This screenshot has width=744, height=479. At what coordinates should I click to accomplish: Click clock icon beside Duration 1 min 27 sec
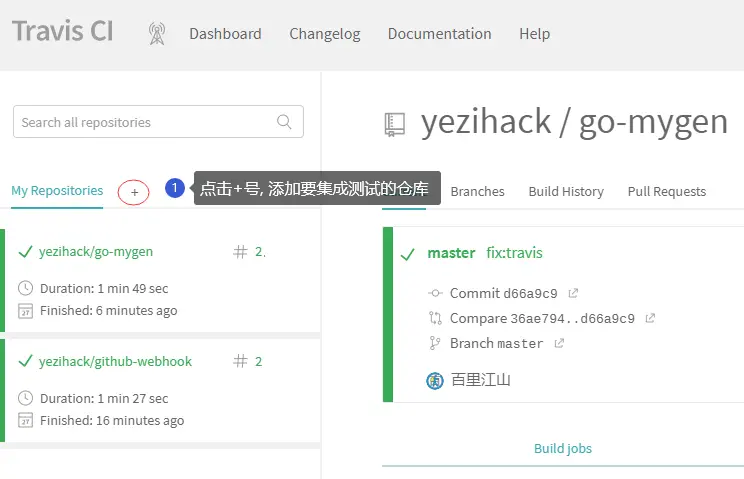click(25, 398)
